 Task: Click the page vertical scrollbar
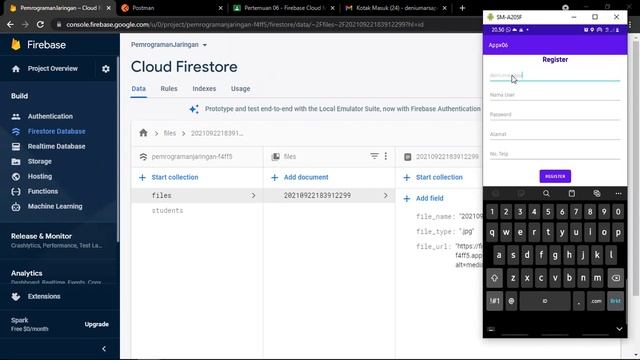tap(636, 167)
